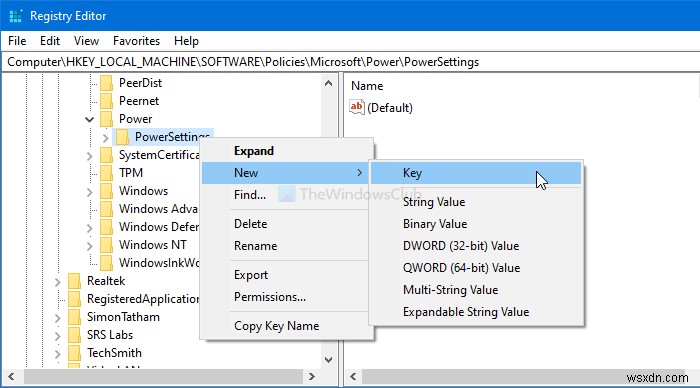Image resolution: width=700 pixels, height=388 pixels.
Task: Click the SRS Labs folder icon
Action: 74,335
